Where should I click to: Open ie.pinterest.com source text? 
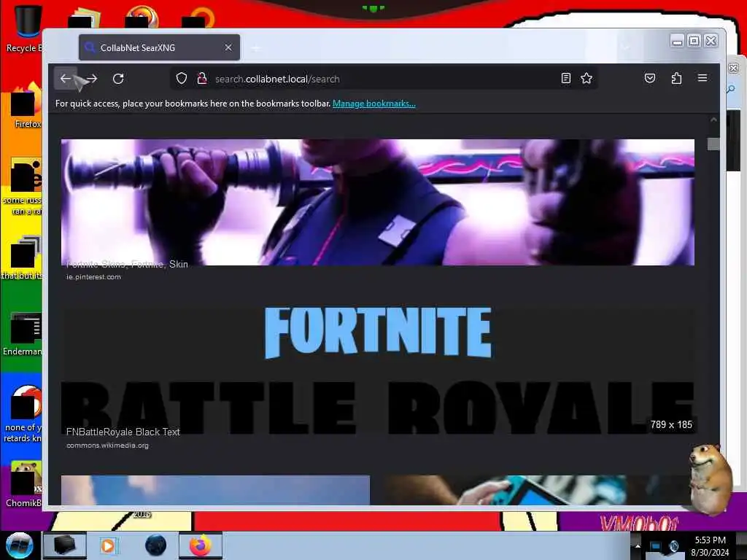point(94,276)
